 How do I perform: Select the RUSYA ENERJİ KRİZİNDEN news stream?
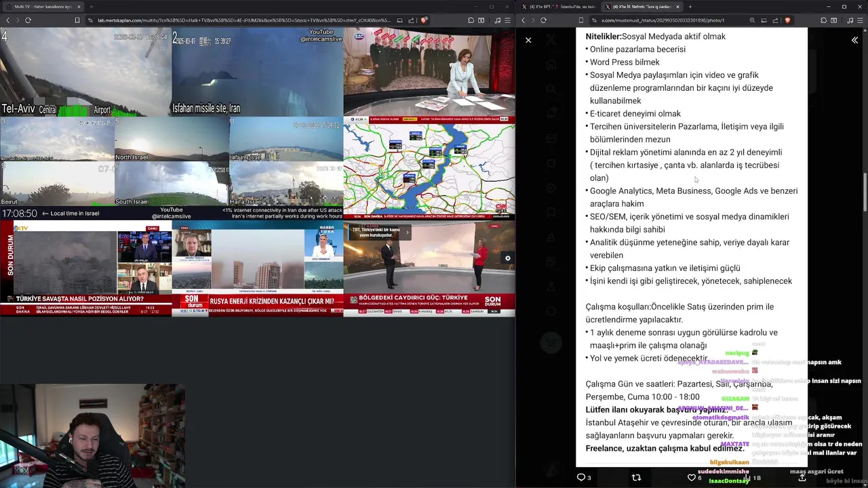pos(257,269)
